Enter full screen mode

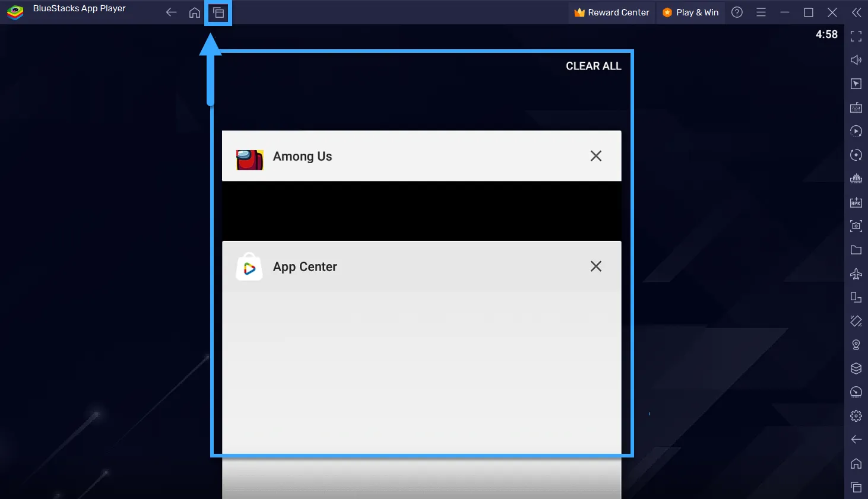tap(856, 36)
